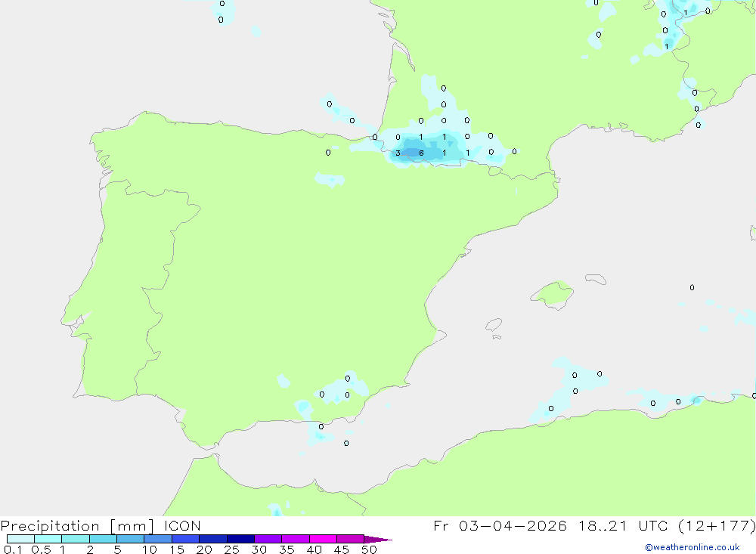Click the 3 mm precipitation value on the map

click(x=398, y=153)
